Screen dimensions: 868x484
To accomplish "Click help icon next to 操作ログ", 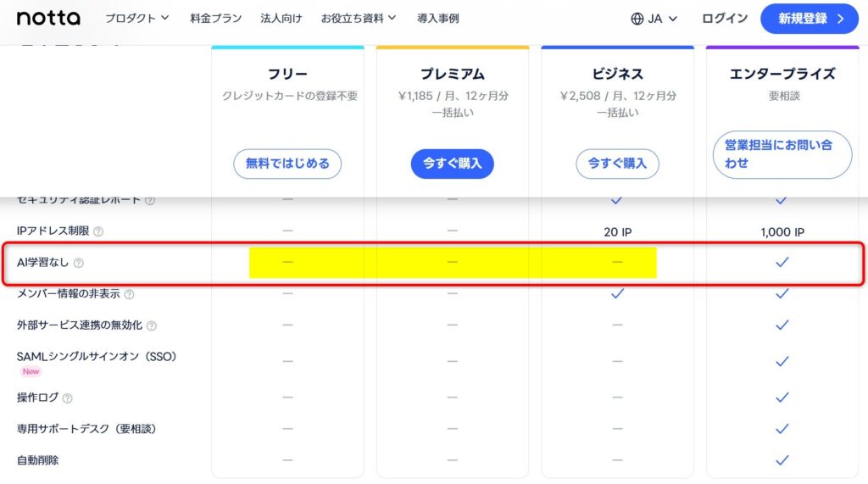I will click(x=67, y=398).
